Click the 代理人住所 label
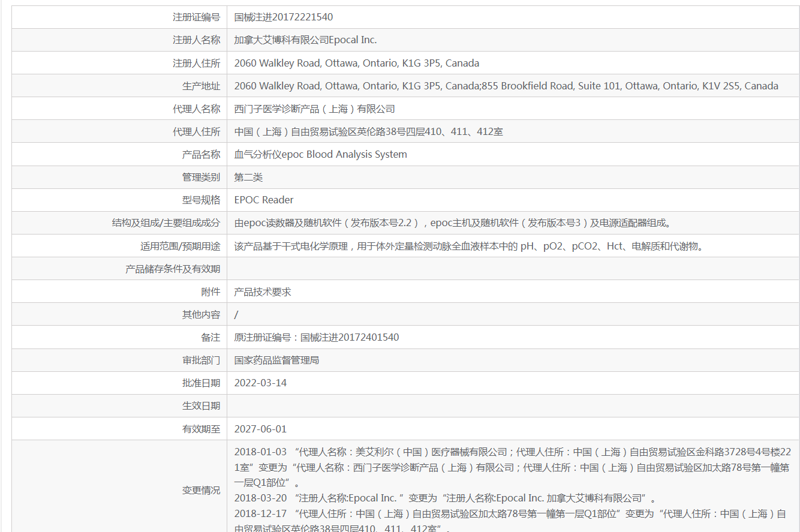This screenshot has width=800, height=532. [x=196, y=131]
